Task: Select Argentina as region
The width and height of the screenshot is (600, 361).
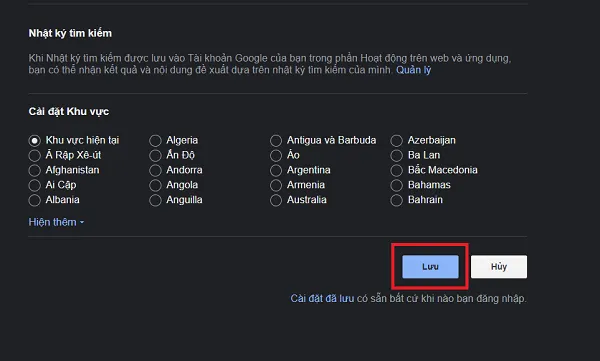Action: coord(276,170)
